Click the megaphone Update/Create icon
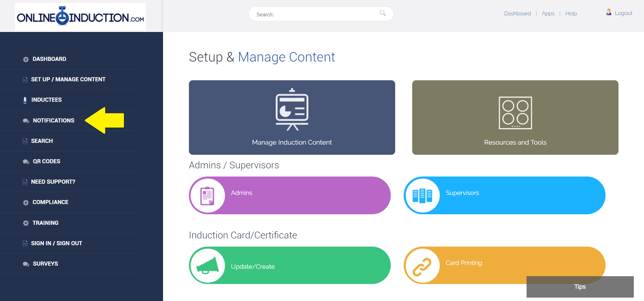This screenshot has height=301, width=644. (x=208, y=266)
